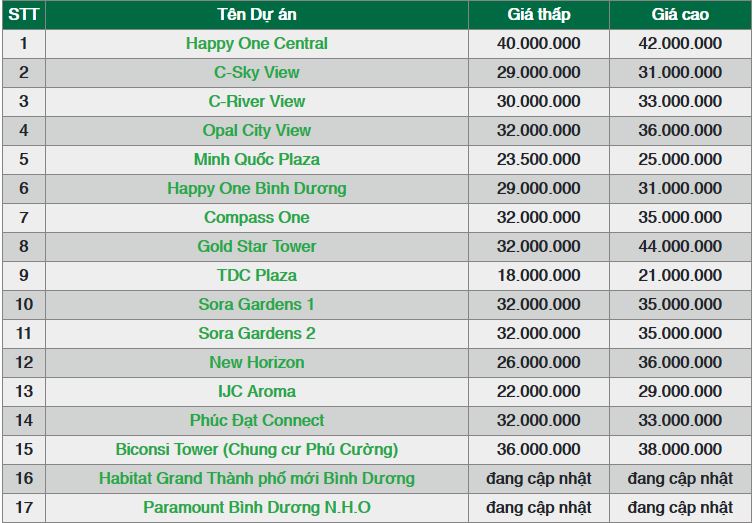
Task: Click Paramount Bình Dương N.H.O link
Action: 256,508
